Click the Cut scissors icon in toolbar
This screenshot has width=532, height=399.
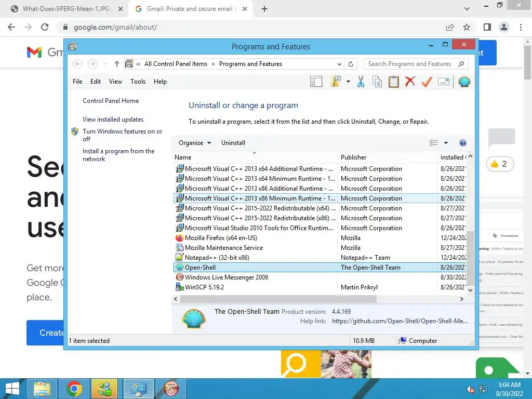point(361,82)
